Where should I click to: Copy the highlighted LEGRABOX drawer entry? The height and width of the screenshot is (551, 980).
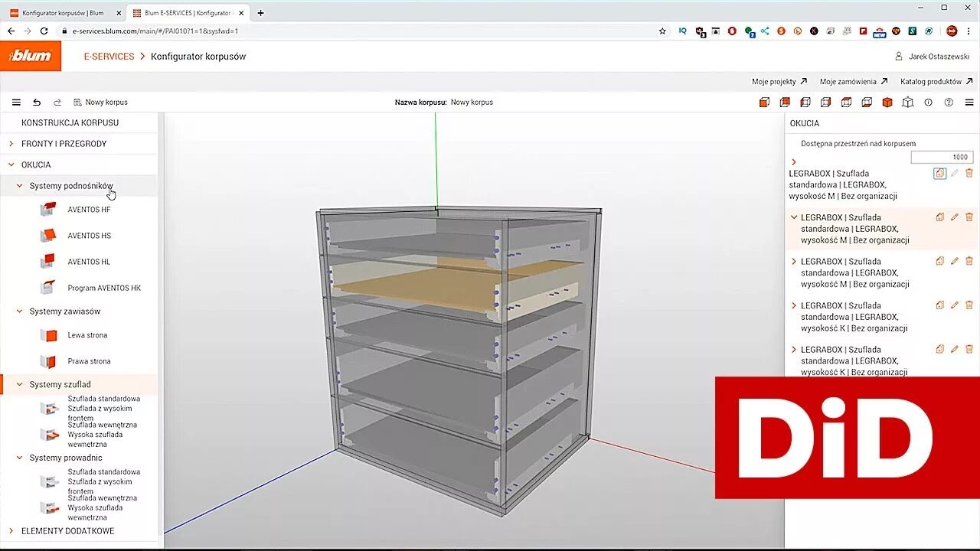pos(940,217)
